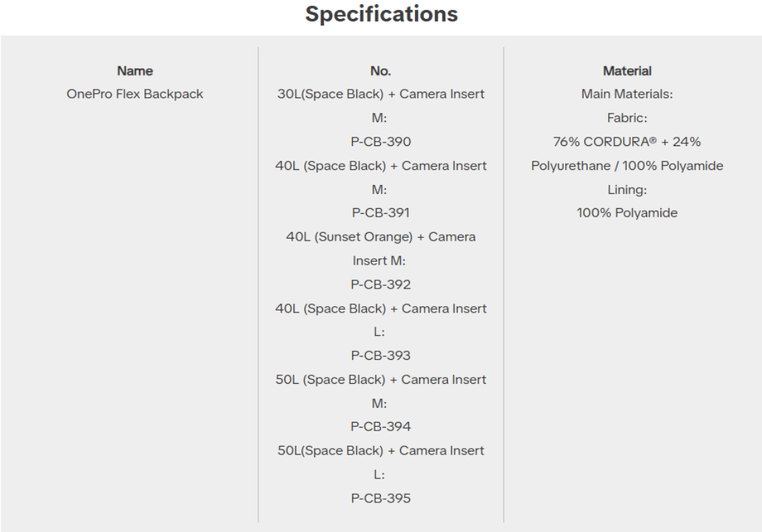Select the 40L (Sunset Orange) + Camera line

click(380, 236)
